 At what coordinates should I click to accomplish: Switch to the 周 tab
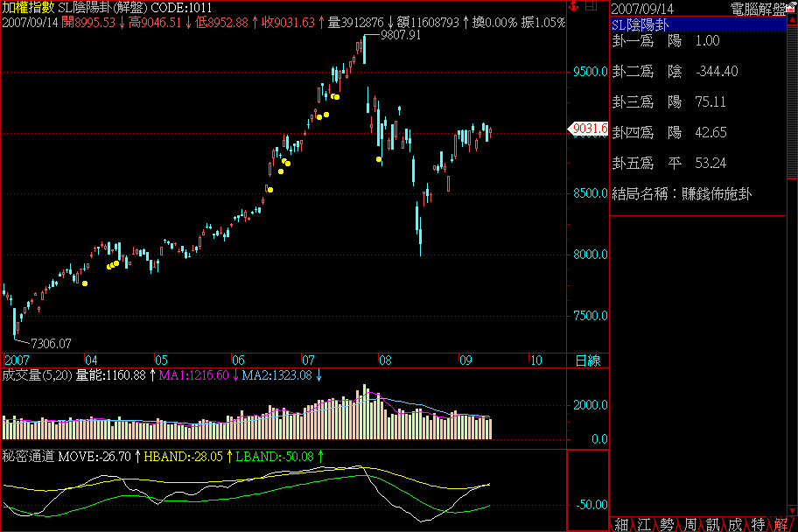coord(689,523)
